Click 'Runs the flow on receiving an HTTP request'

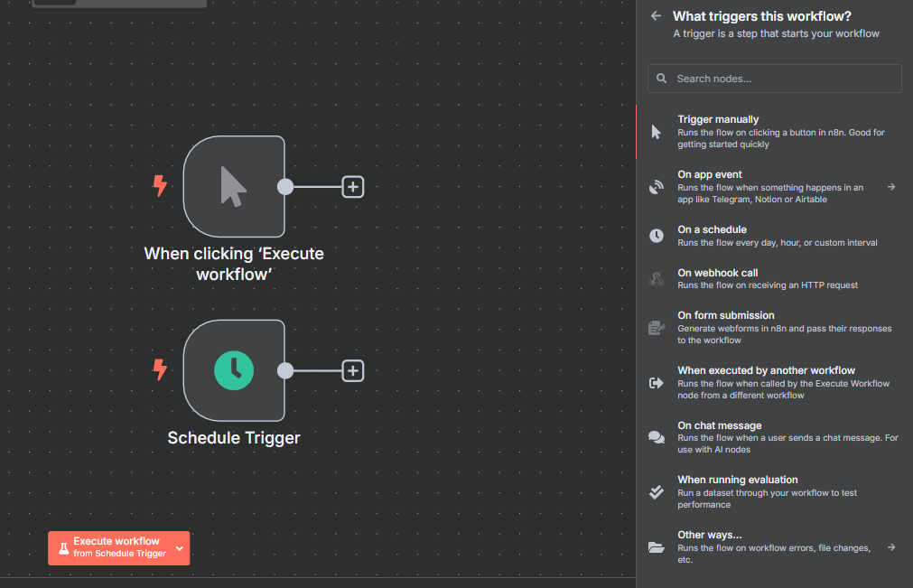pyautogui.click(x=768, y=285)
